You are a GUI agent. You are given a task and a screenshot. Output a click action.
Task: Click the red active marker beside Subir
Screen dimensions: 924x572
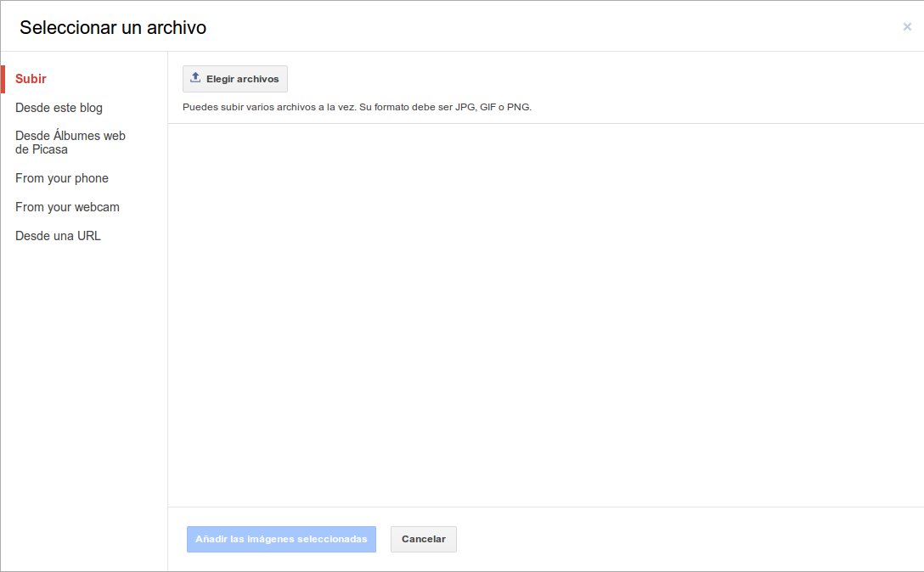point(3,79)
